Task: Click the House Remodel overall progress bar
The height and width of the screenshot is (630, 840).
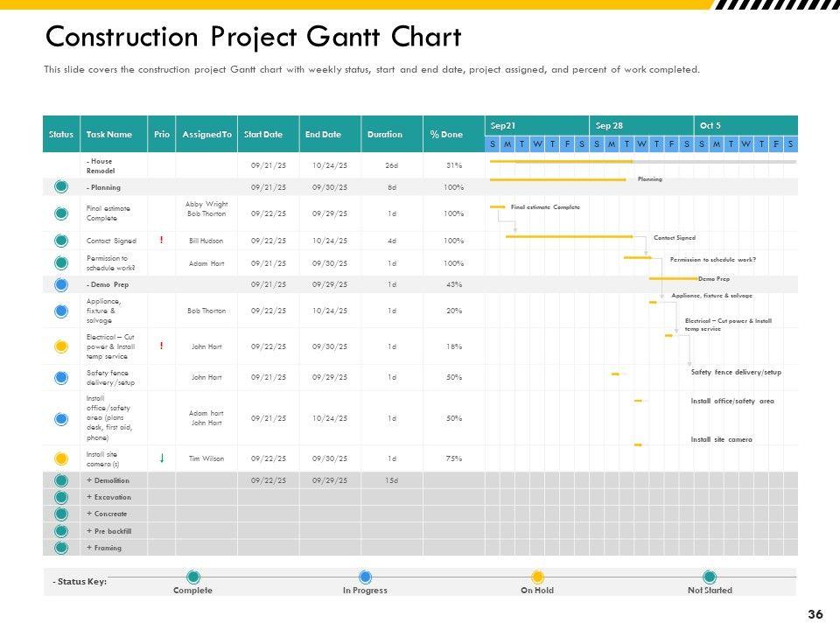Action: [560, 162]
